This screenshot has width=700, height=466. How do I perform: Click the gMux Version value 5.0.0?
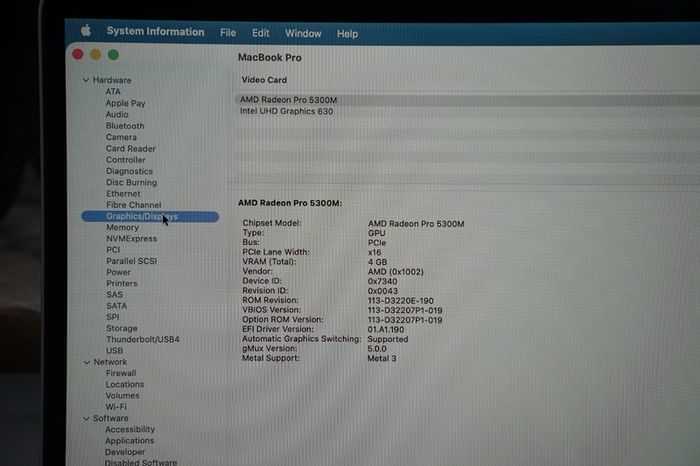[377, 349]
